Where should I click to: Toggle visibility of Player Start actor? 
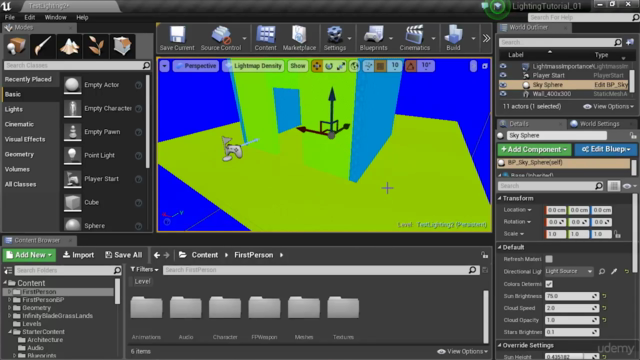click(503, 75)
